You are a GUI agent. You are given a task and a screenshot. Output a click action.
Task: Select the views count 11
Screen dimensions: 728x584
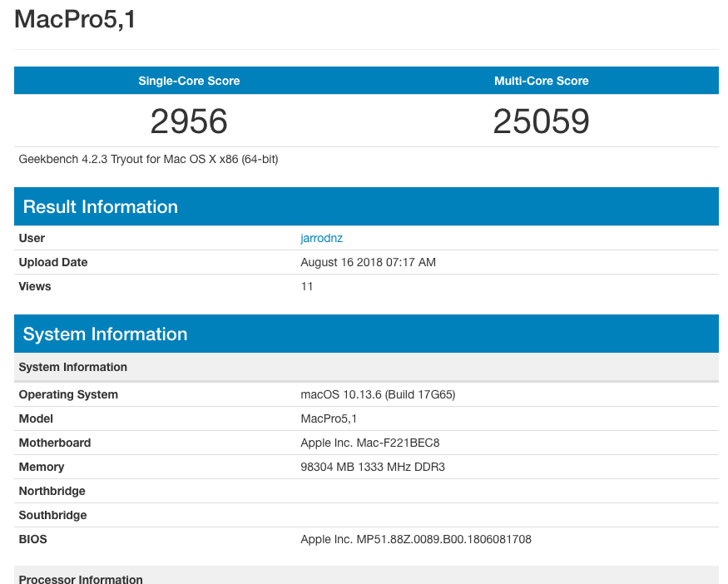tap(307, 286)
